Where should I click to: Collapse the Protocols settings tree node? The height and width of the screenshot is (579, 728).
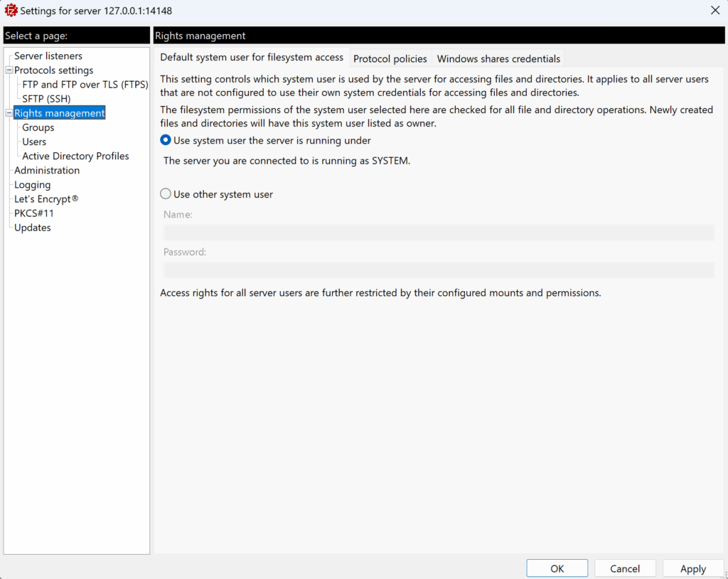click(9, 70)
